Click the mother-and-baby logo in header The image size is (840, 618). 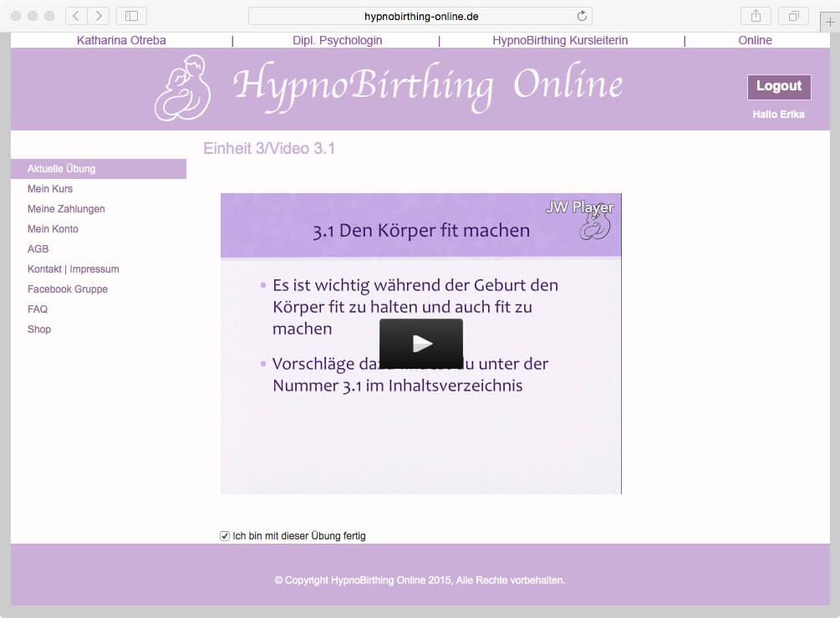point(183,88)
